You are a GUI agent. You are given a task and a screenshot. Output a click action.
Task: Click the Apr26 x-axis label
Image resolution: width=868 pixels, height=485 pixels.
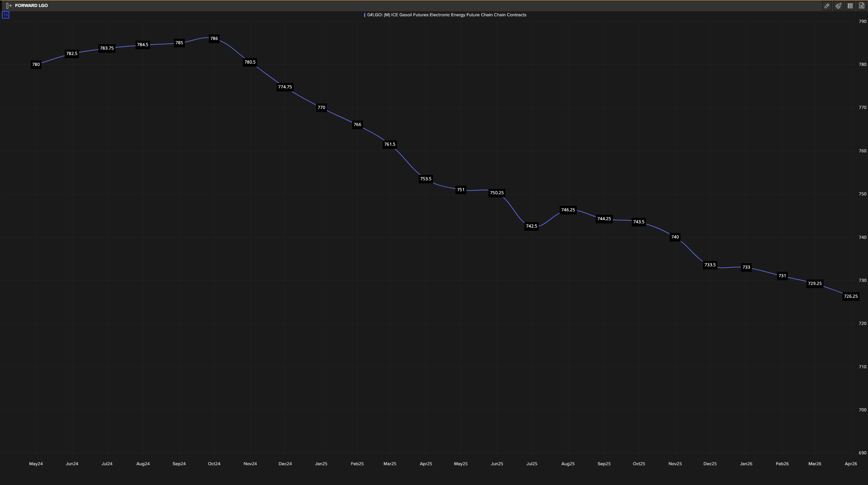coord(851,464)
